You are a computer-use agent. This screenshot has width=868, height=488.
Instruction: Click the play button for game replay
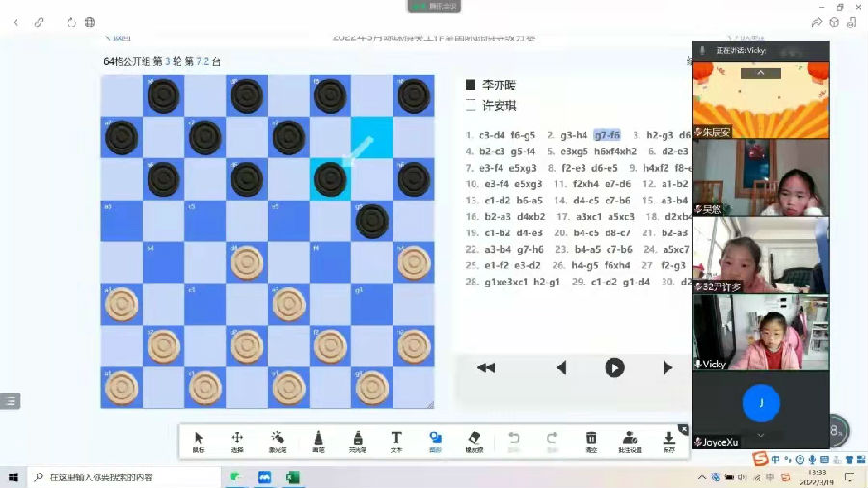(x=614, y=367)
